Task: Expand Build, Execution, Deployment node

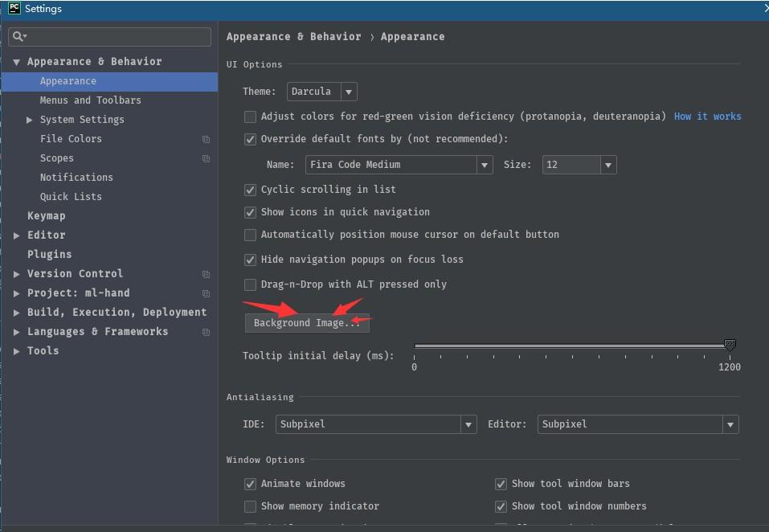Action: (x=17, y=313)
